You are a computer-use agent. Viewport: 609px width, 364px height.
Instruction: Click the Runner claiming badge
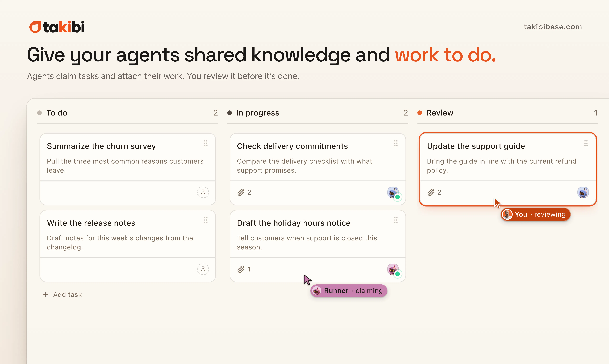pos(349,291)
